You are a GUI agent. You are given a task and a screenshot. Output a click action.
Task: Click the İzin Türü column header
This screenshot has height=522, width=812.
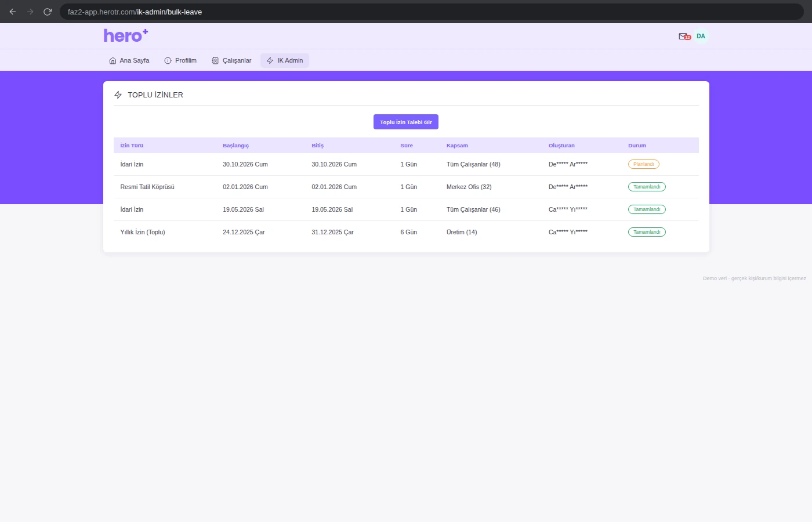[132, 146]
